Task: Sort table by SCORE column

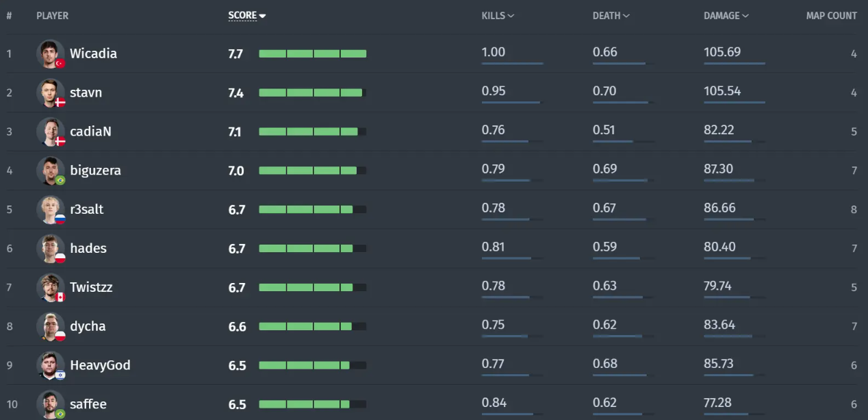Action: [246, 16]
